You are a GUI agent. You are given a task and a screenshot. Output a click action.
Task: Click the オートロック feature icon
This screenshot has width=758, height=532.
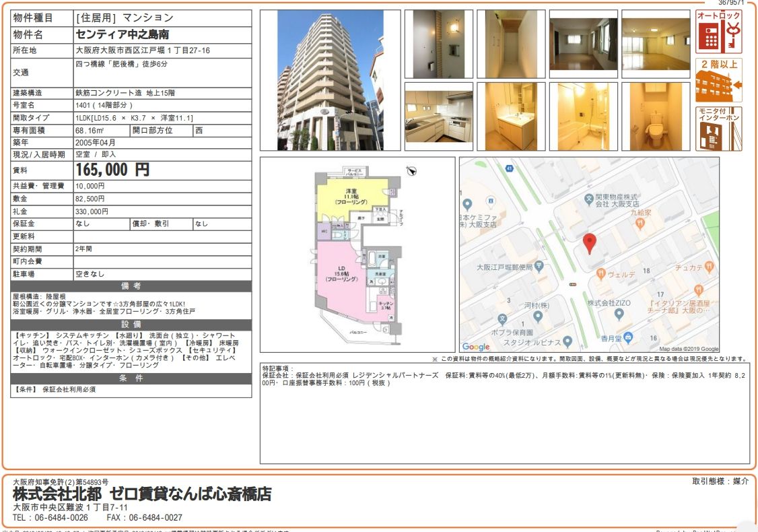pyautogui.click(x=719, y=32)
